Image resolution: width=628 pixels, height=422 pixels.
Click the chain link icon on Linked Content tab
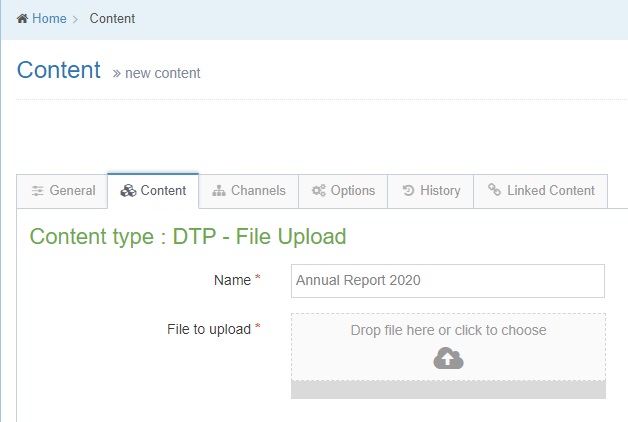pos(494,191)
